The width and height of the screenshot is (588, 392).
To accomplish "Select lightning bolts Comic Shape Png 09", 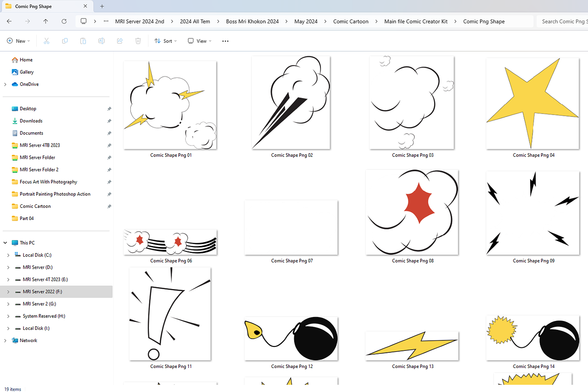I will 533,213.
